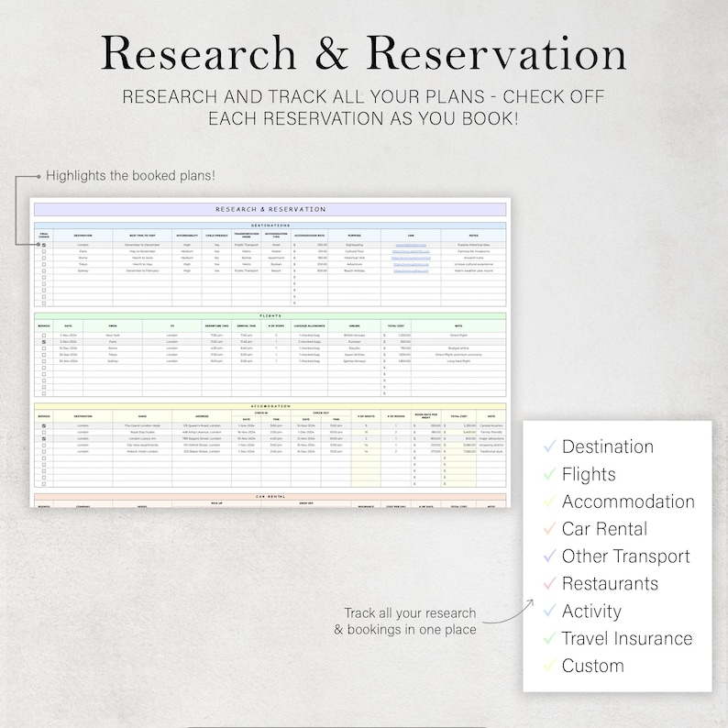This screenshot has width=728, height=728.
Task: Uncheck final choice box for London destination
Action: coord(44,245)
